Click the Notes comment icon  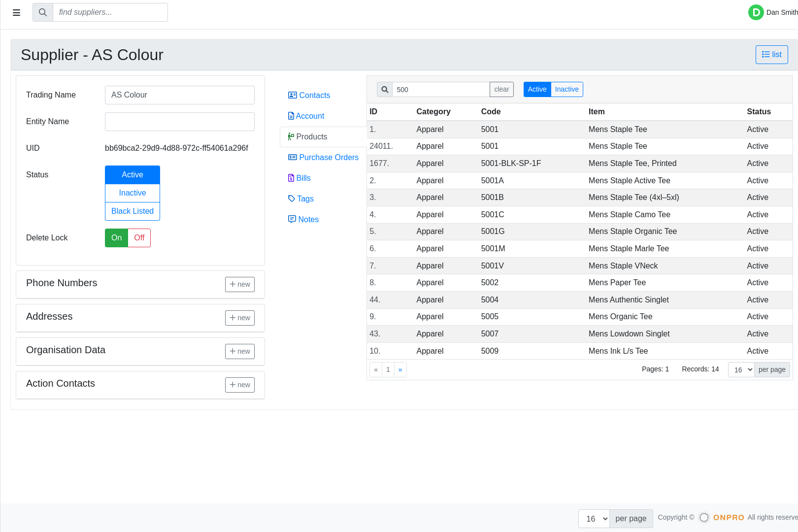pos(292,219)
